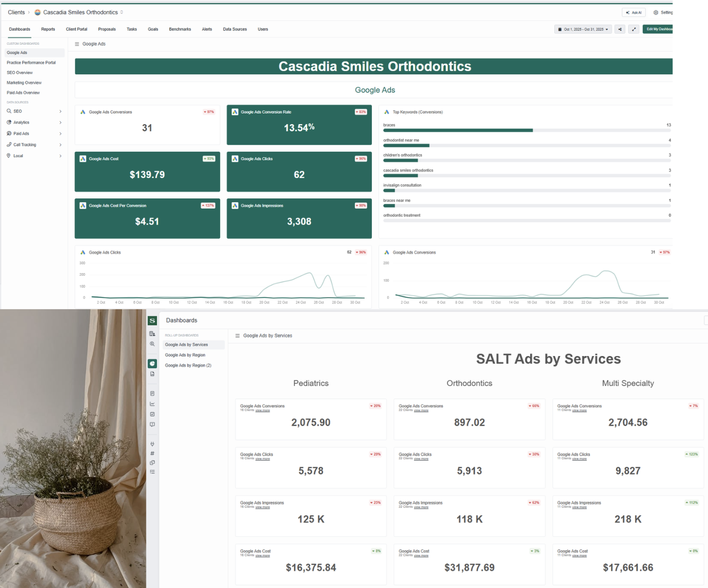Screen dimensions: 708x588
Task: Open the Alerts tab
Action: 207,29
